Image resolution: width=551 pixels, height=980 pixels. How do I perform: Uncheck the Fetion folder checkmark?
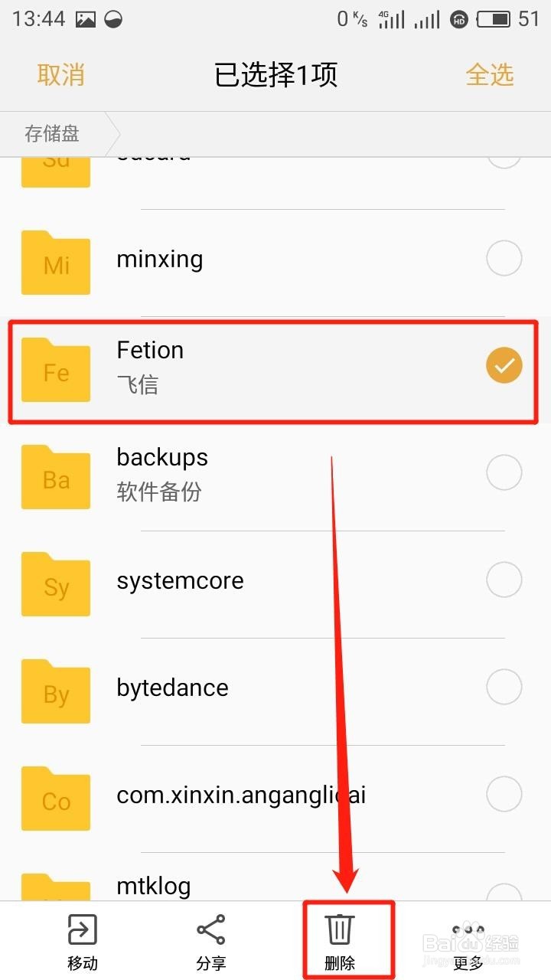tap(504, 367)
